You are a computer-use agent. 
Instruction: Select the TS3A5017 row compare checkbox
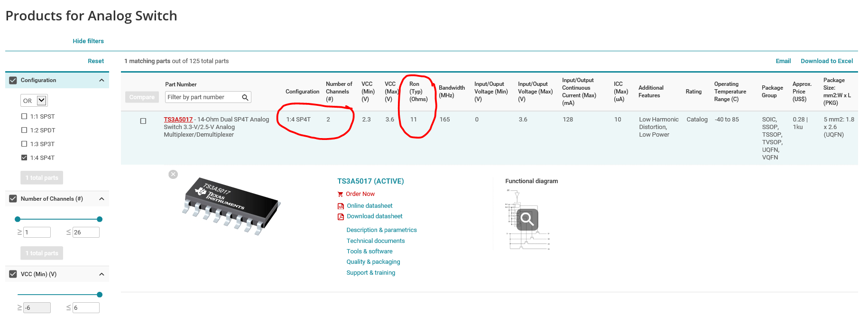click(143, 121)
